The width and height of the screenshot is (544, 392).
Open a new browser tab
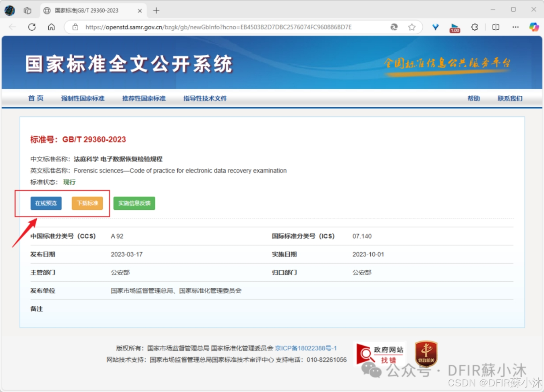click(156, 11)
